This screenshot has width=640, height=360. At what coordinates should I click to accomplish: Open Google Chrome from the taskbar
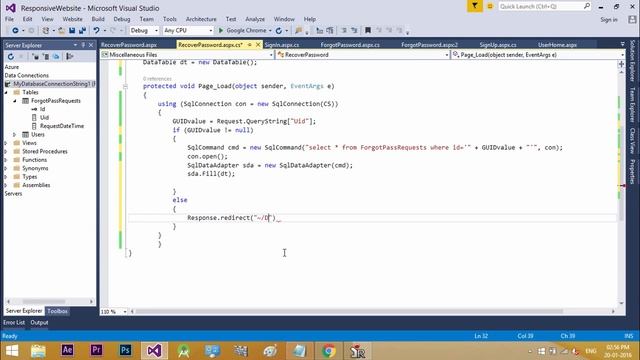pos(329,351)
